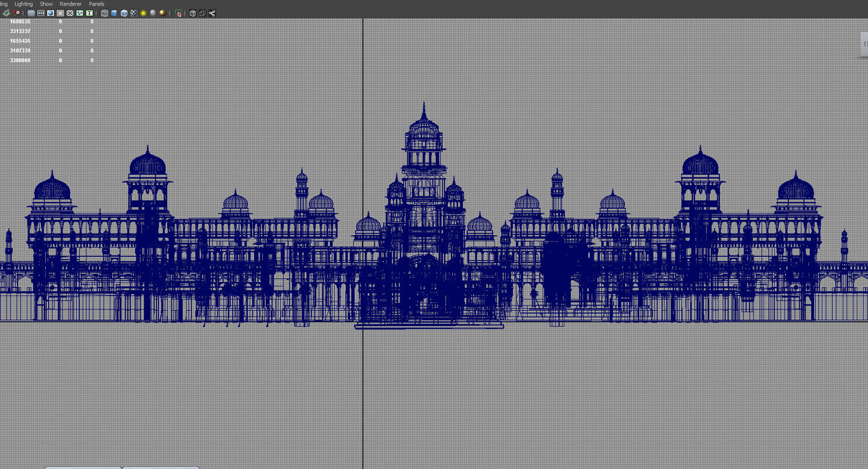Click the HUD value 1655435
Image resolution: width=868 pixels, height=469 pixels.
pyautogui.click(x=20, y=41)
